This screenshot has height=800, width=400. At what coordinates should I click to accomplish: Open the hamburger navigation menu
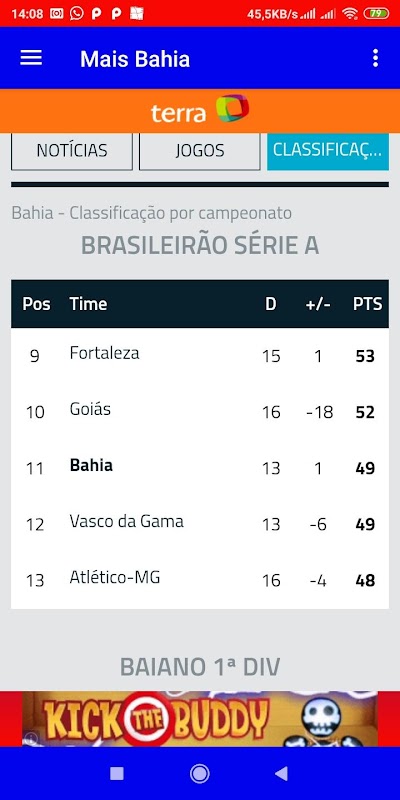pyautogui.click(x=31, y=58)
